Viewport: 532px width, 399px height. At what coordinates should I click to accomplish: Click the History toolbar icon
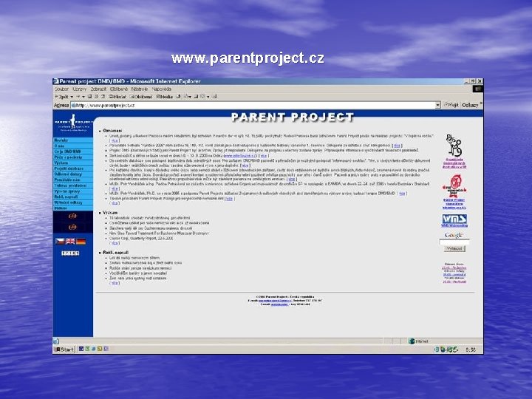(x=179, y=96)
